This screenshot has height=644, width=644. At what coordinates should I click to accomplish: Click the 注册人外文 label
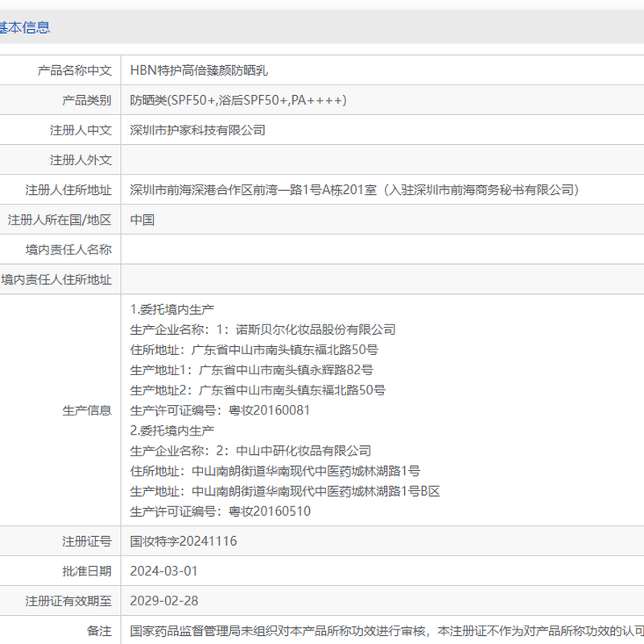[80, 160]
